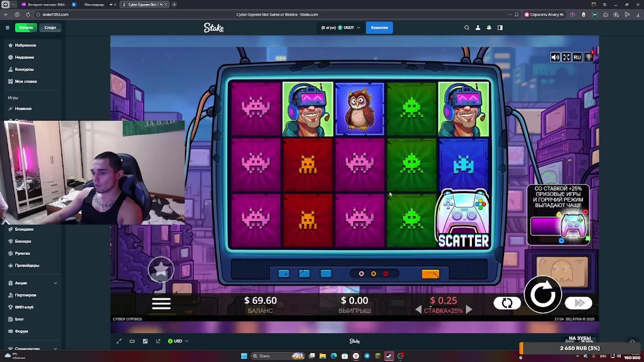Increase the bet with the right arrow
This screenshot has width=644, height=362.
468,310
